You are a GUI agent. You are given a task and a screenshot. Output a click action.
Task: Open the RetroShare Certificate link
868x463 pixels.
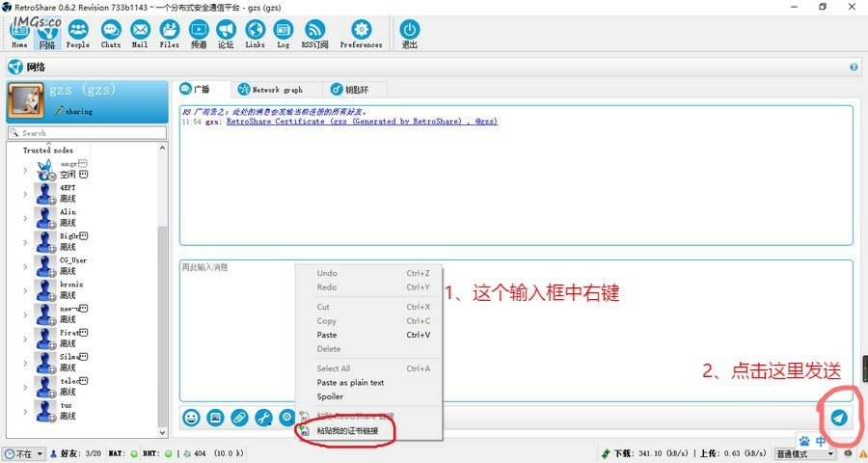[x=362, y=122]
